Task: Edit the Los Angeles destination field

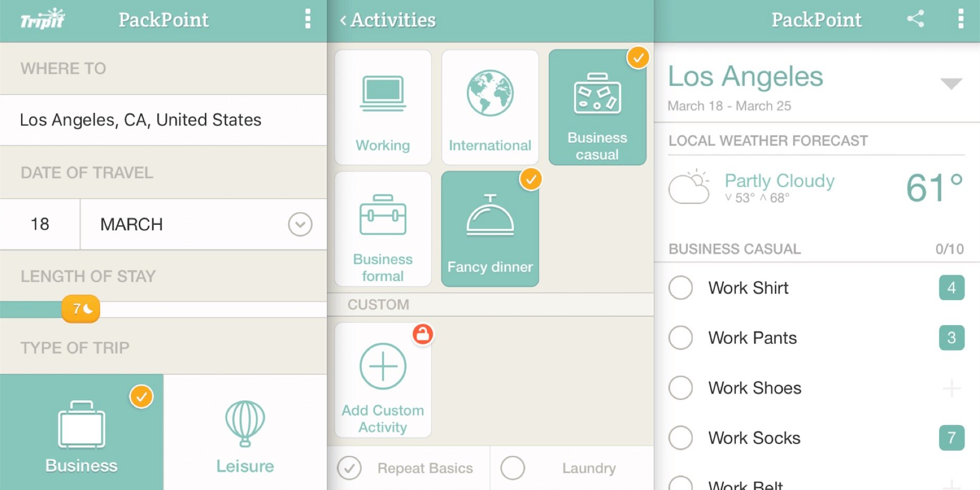Action: point(163,120)
